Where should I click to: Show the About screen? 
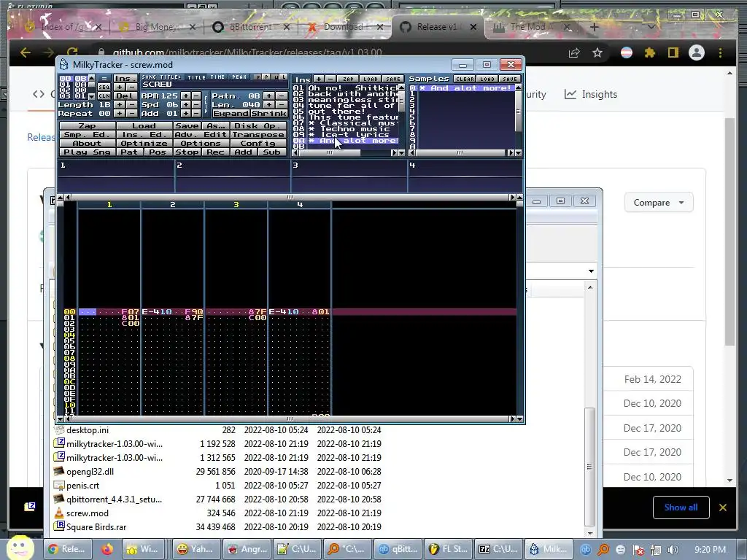pos(88,144)
